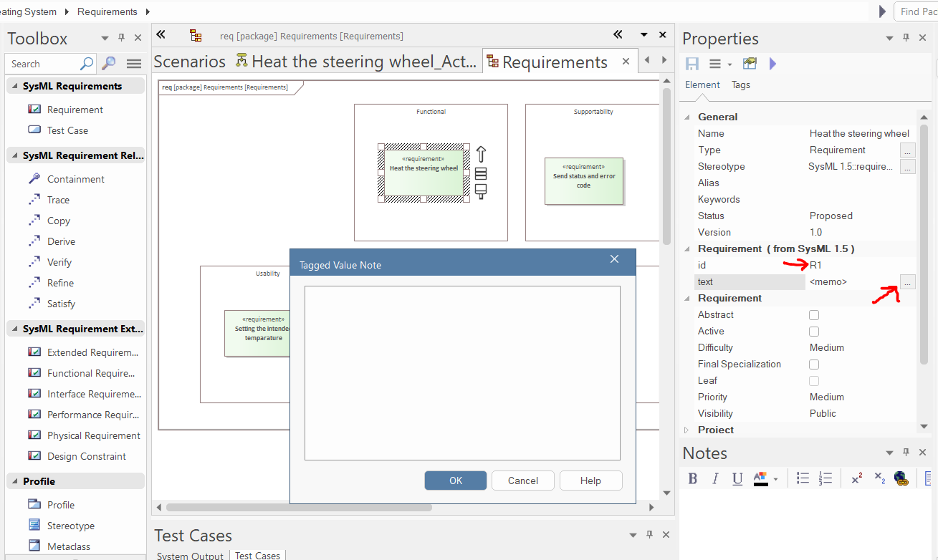Open the Scenarios diagram tab
The height and width of the screenshot is (560, 938).
click(189, 62)
